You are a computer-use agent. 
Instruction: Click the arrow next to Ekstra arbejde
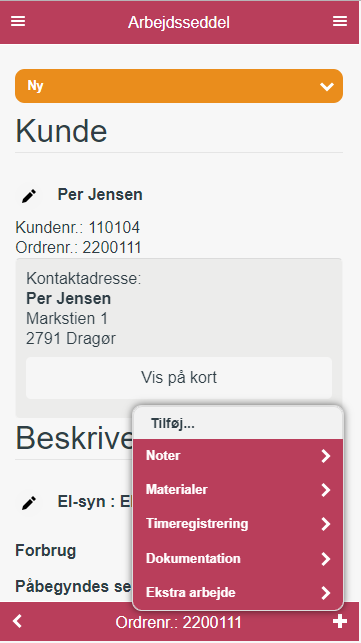(326, 593)
